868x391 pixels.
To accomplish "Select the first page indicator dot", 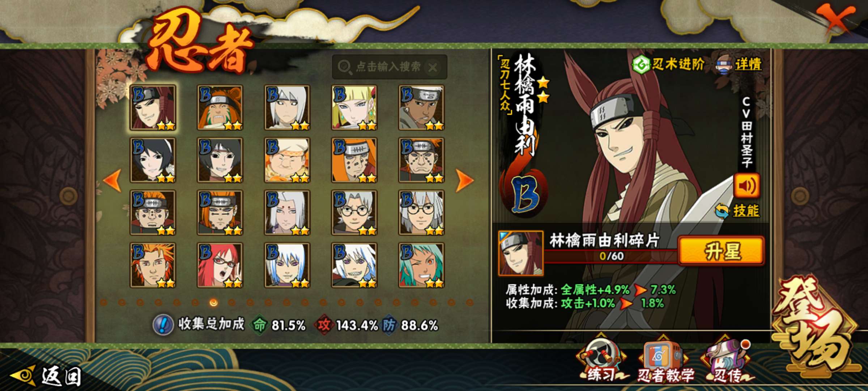I will pos(104,302).
